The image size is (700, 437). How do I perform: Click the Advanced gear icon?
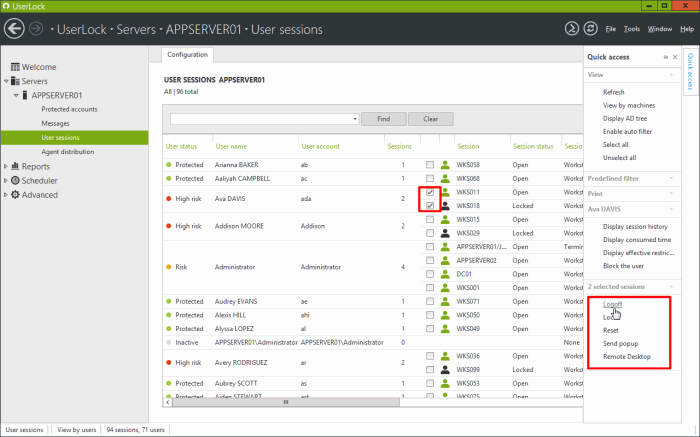point(15,195)
